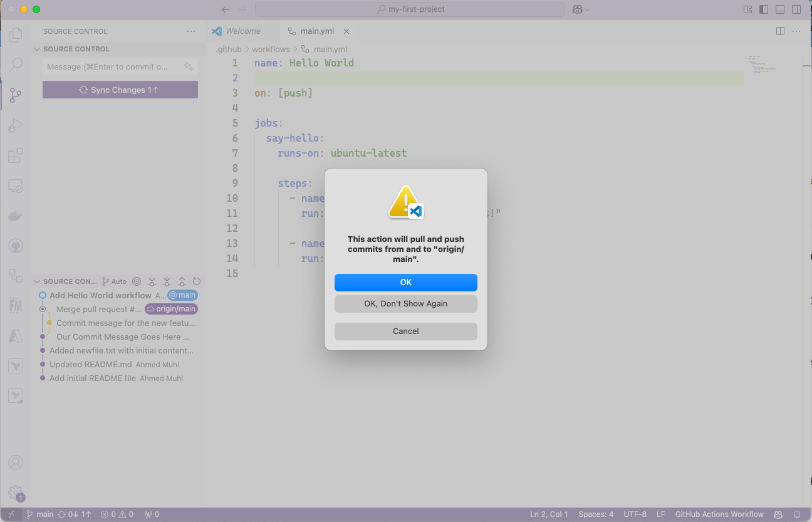Click Customize Layout icon in title bar
Viewport: 812px width, 522px height.
[747, 9]
